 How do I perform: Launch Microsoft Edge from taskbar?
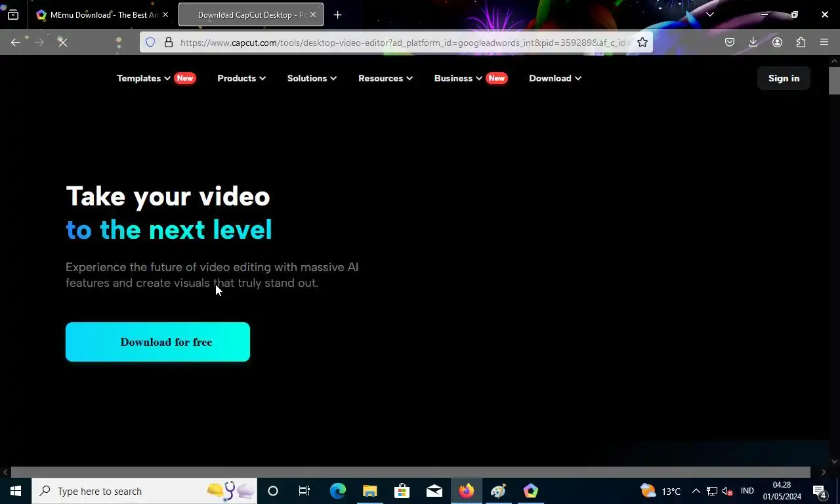[337, 491]
